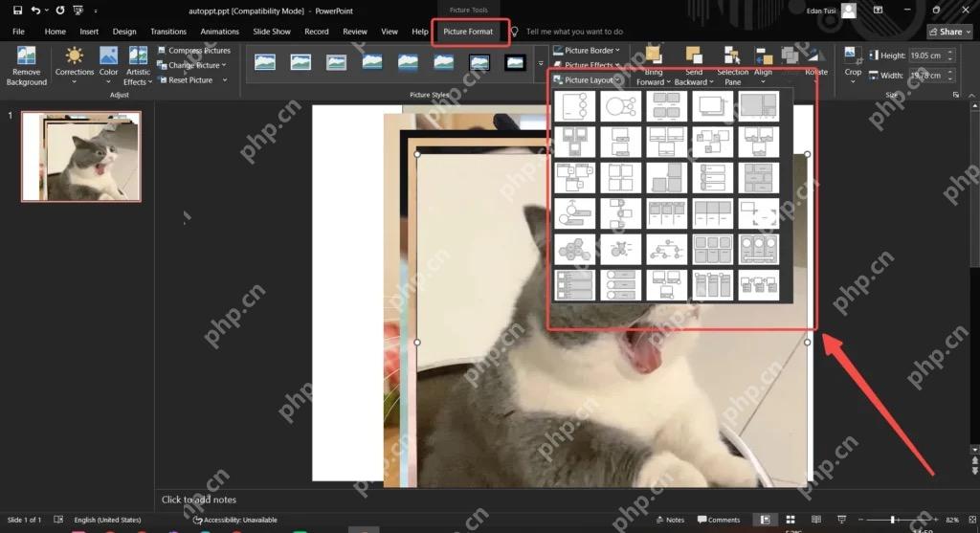Choose the last picture layout in the bottom row

click(x=759, y=285)
